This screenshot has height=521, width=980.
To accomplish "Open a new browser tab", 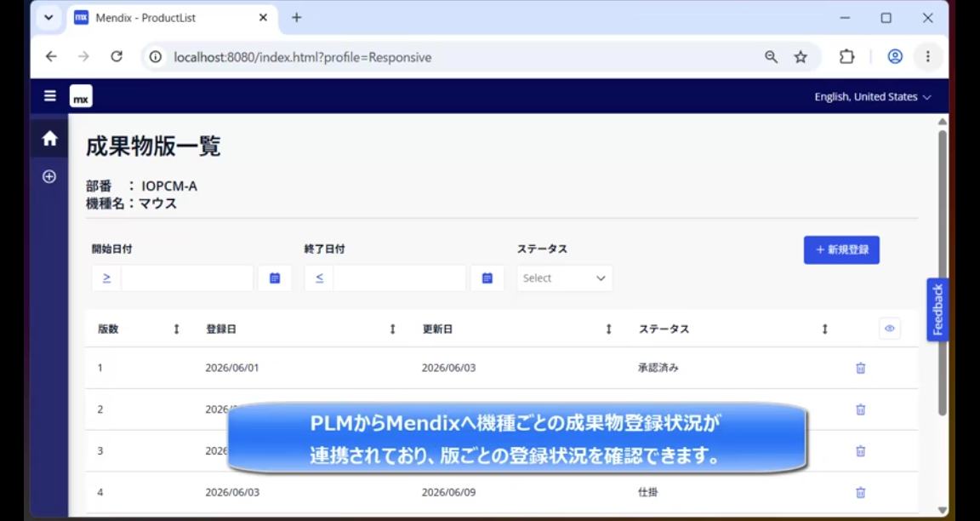I will [296, 18].
